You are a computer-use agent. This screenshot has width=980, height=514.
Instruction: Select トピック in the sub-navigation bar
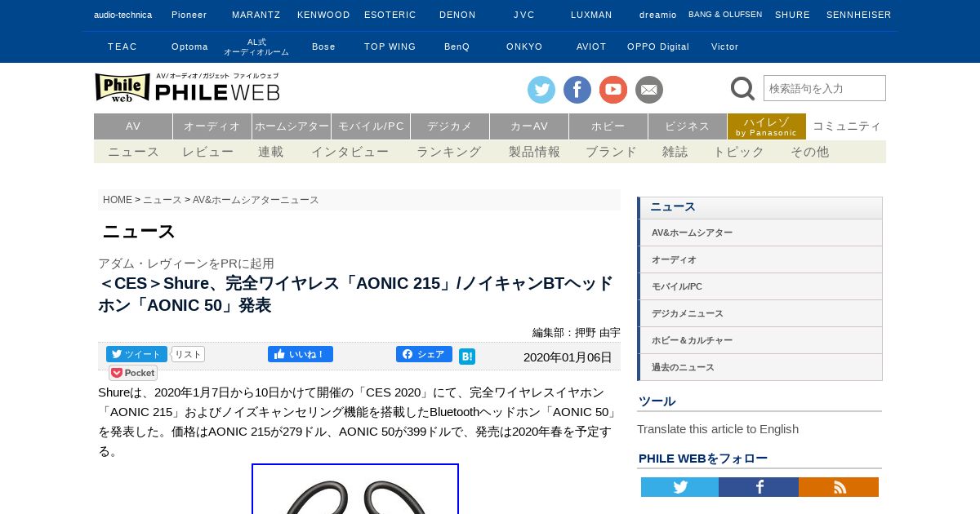tap(739, 152)
